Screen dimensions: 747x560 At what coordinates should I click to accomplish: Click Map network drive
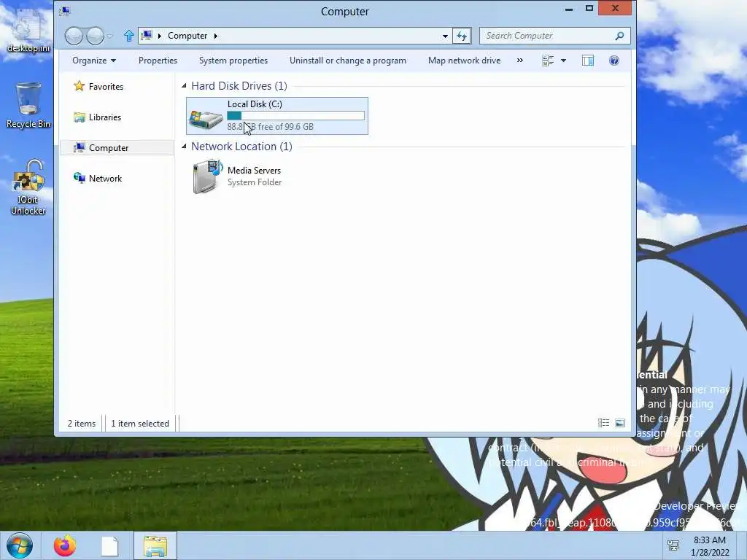(465, 61)
